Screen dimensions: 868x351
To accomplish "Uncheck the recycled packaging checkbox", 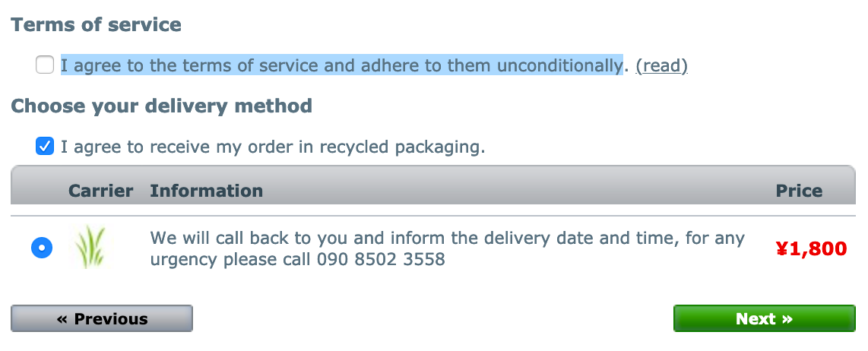I will 45,146.
